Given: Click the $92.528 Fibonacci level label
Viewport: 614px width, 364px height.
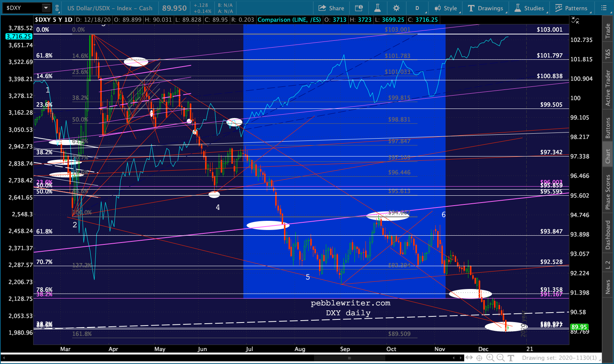Looking at the screenshot, I should (551, 262).
